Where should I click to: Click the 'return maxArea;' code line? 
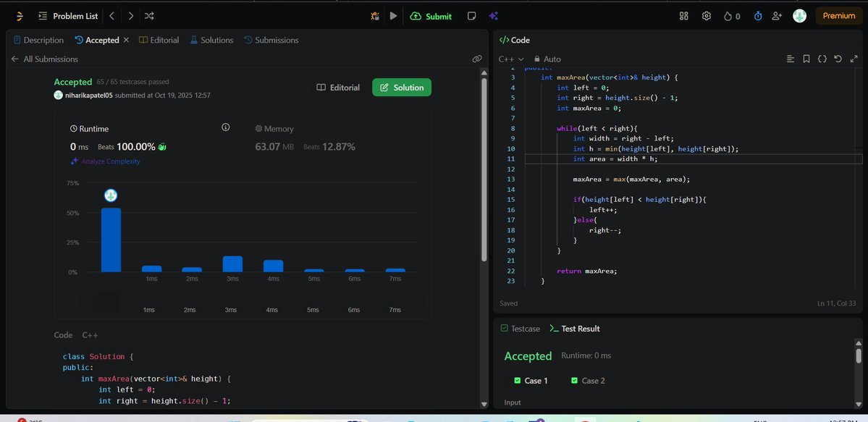point(586,271)
